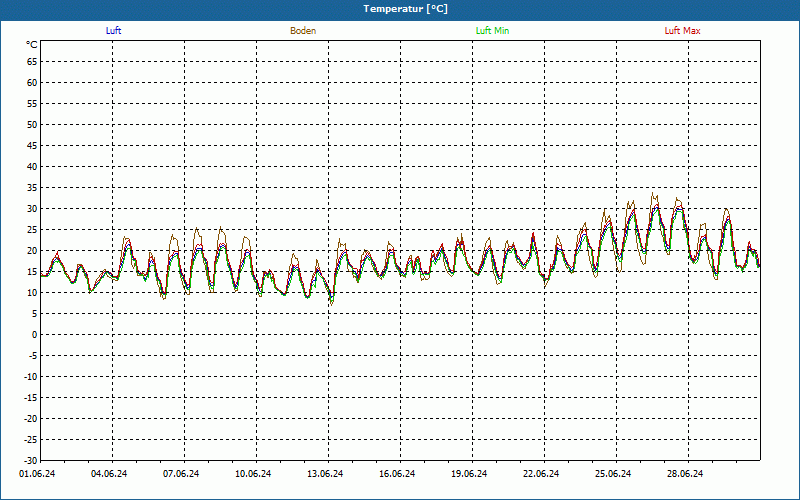Viewport: 800px width, 500px height.
Task: Click the -25 value on y-axis
Action: pyautogui.click(x=32, y=439)
